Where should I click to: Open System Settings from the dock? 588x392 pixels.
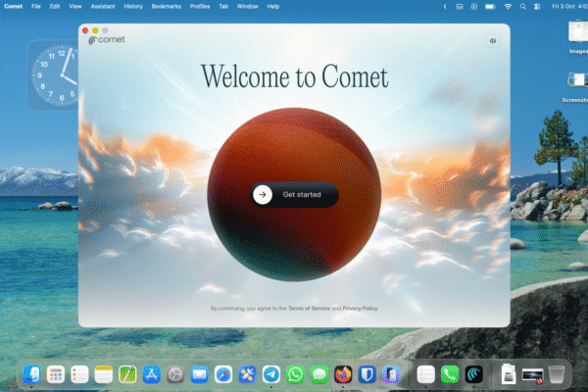pos(175,374)
